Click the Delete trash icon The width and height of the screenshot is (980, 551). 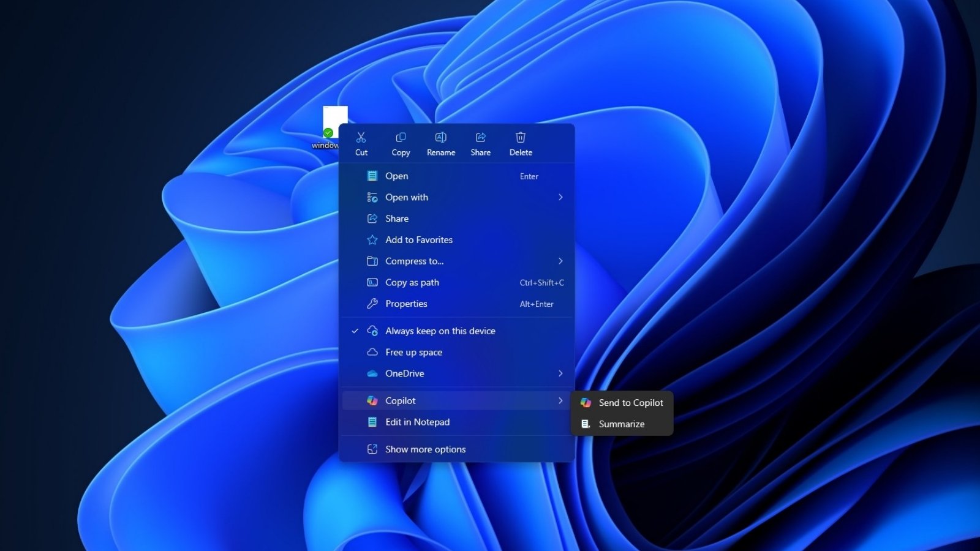pos(521,137)
